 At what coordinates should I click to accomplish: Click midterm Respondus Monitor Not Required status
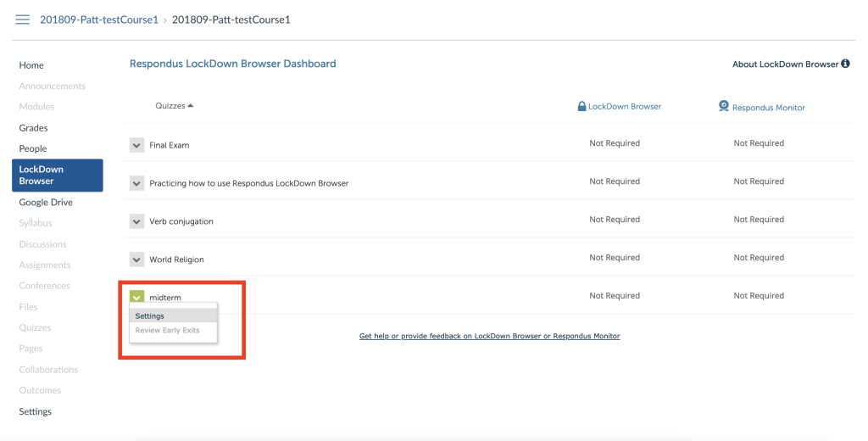click(759, 296)
